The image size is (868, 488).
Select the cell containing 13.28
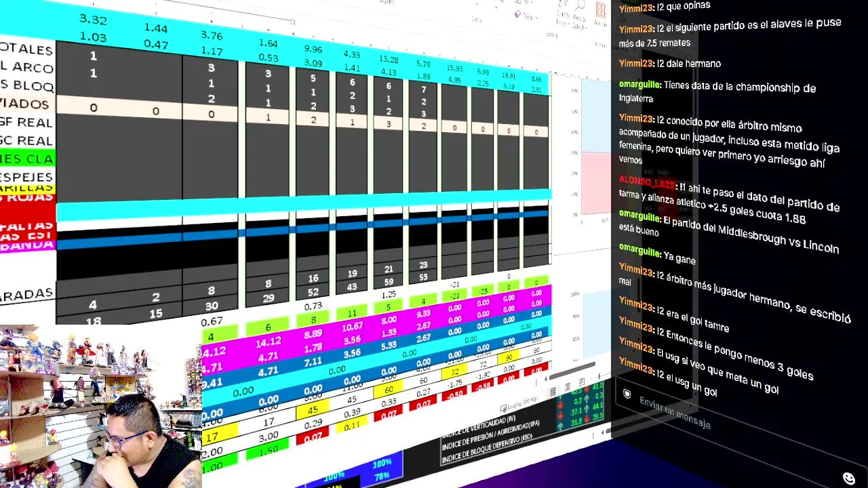[x=389, y=60]
